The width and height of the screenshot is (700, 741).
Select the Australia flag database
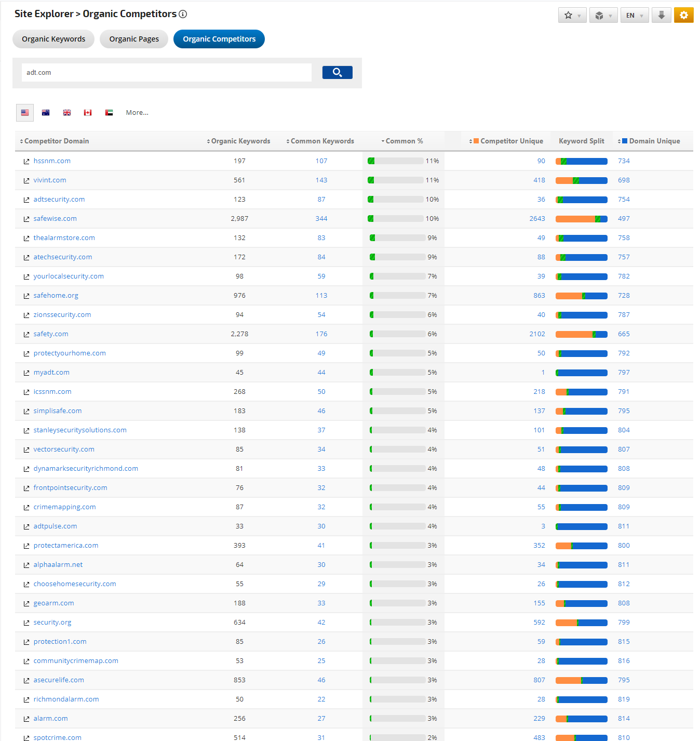46,113
